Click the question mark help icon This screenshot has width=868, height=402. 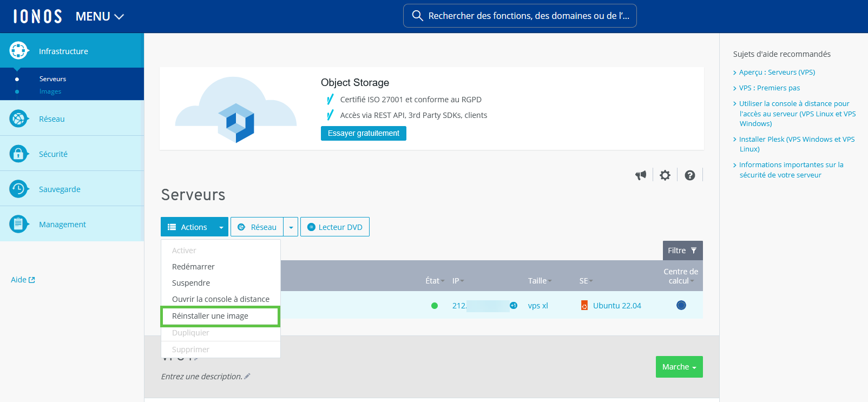[x=689, y=175]
